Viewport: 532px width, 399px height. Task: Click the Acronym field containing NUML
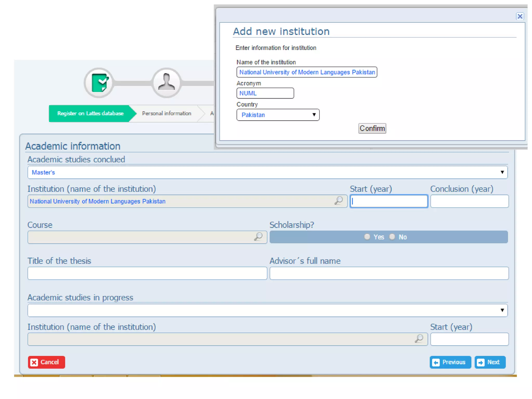pyautogui.click(x=265, y=93)
